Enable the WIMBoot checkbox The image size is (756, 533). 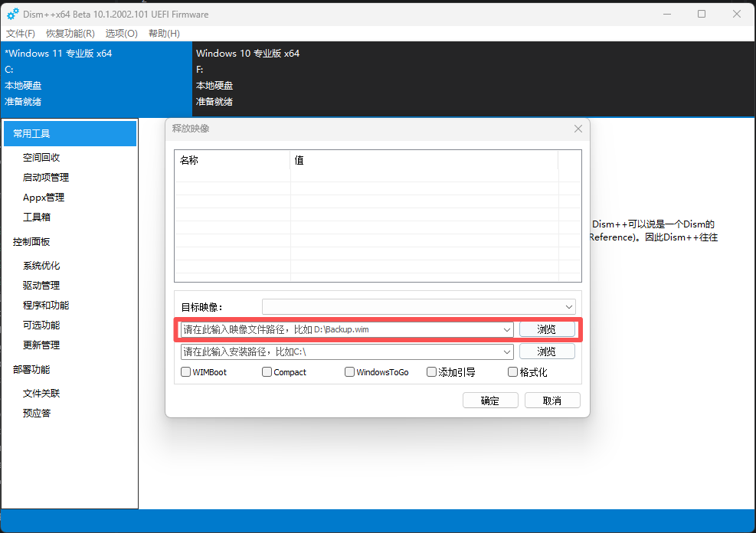click(185, 372)
